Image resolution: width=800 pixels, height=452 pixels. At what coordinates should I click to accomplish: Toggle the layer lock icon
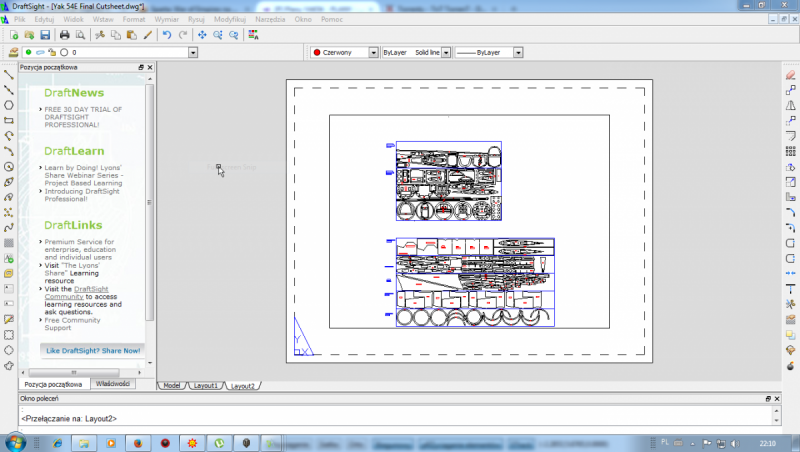51,52
